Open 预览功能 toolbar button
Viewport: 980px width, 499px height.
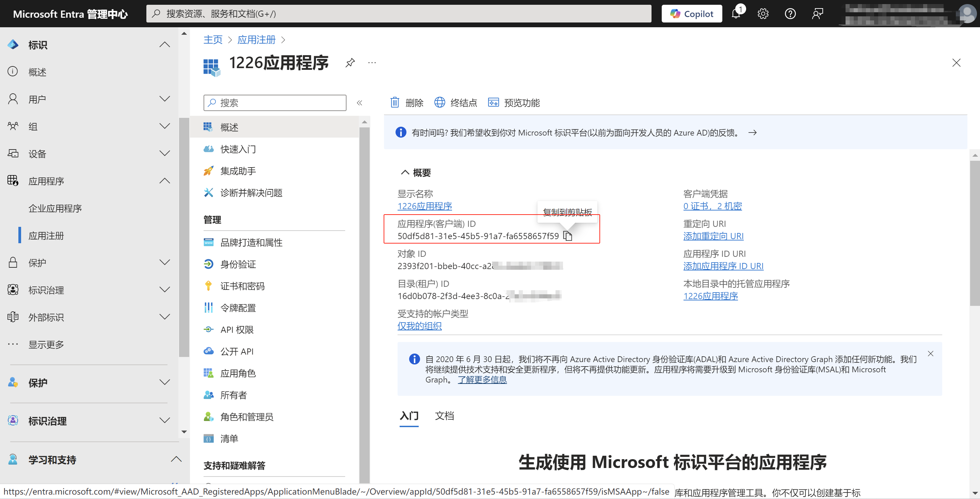pyautogui.click(x=514, y=103)
